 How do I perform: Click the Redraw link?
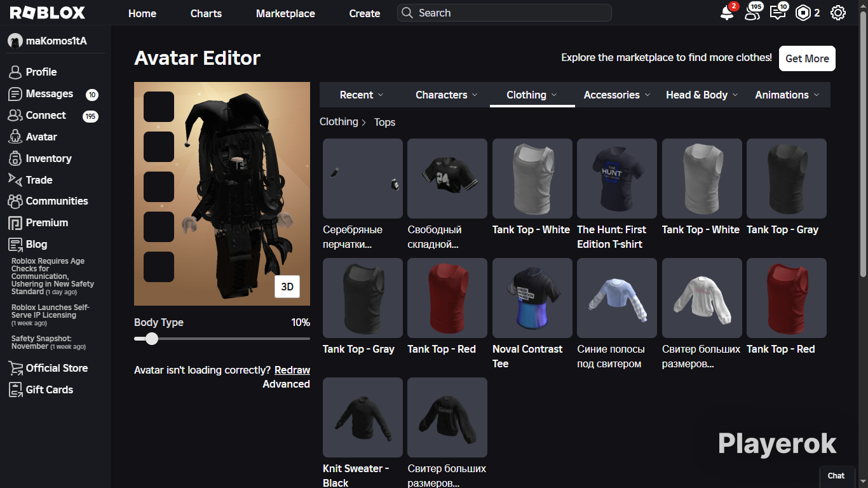click(x=292, y=370)
